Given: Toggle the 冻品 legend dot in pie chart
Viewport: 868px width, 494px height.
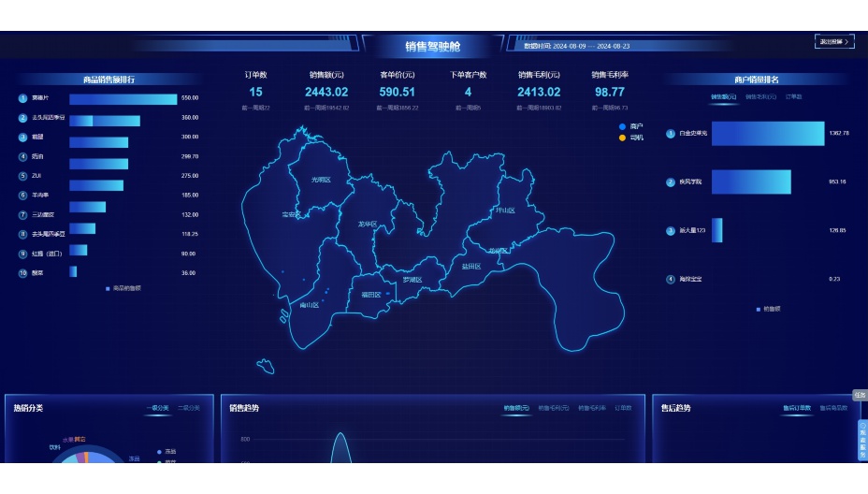Looking at the screenshot, I should tap(159, 452).
